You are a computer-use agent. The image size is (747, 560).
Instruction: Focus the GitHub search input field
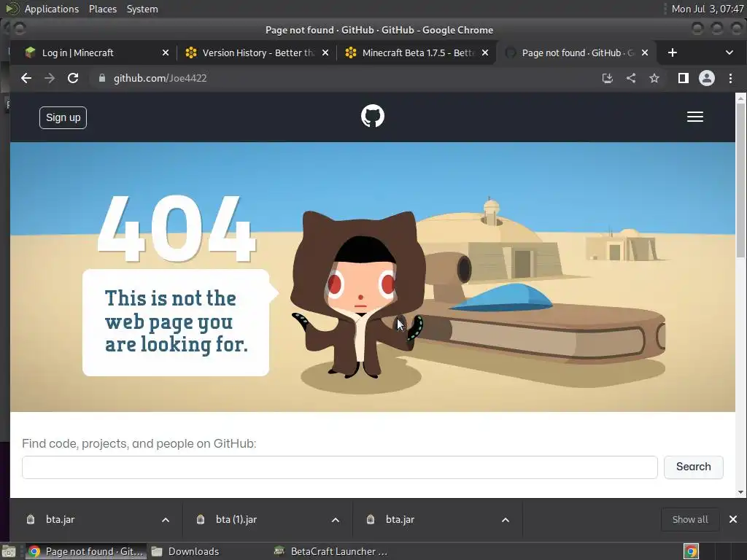340,467
